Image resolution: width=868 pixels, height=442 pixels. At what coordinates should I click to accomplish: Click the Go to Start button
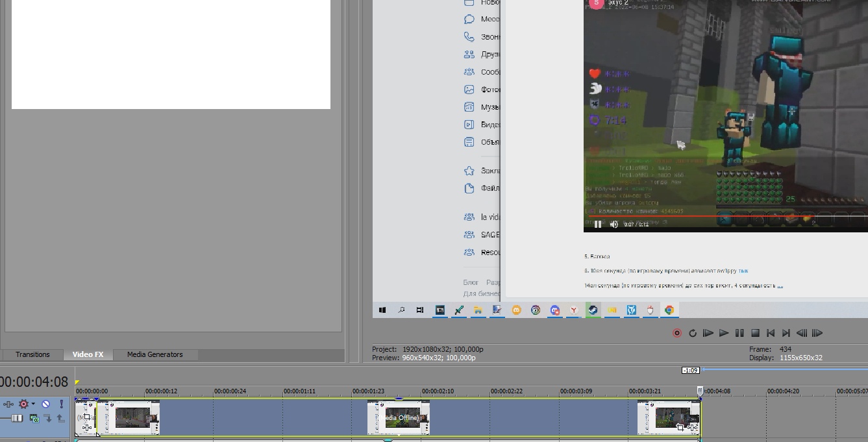[x=771, y=333]
